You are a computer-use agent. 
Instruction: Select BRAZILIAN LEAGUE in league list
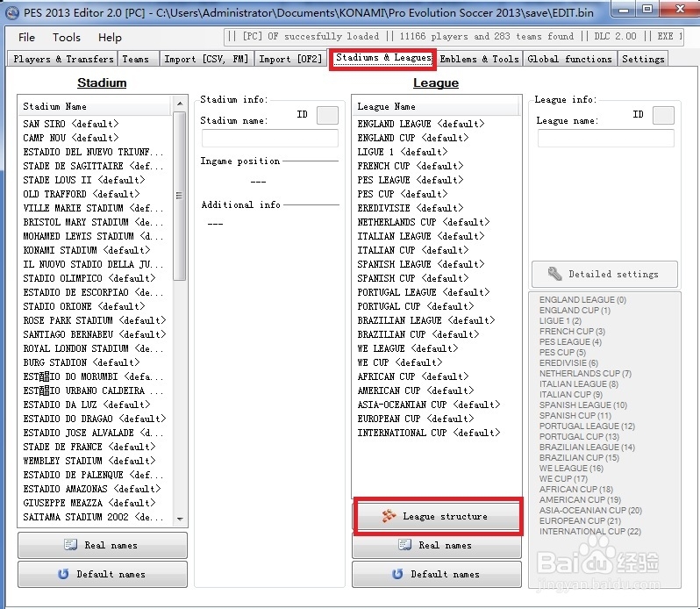(426, 320)
